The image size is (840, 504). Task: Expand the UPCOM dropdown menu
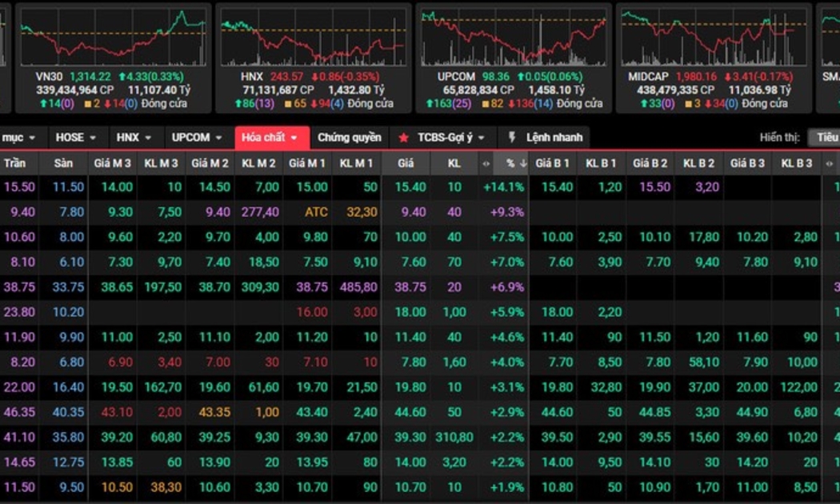pyautogui.click(x=197, y=138)
